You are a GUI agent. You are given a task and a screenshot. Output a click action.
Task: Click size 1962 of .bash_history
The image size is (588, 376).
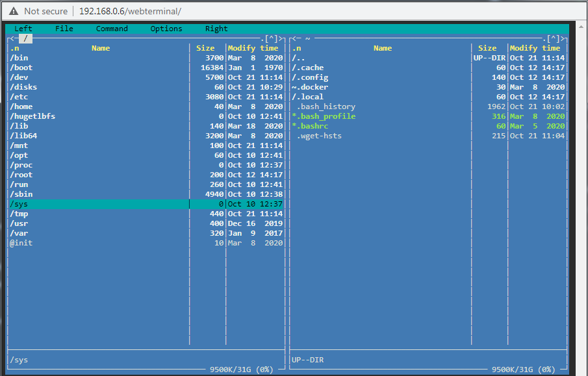(496, 107)
